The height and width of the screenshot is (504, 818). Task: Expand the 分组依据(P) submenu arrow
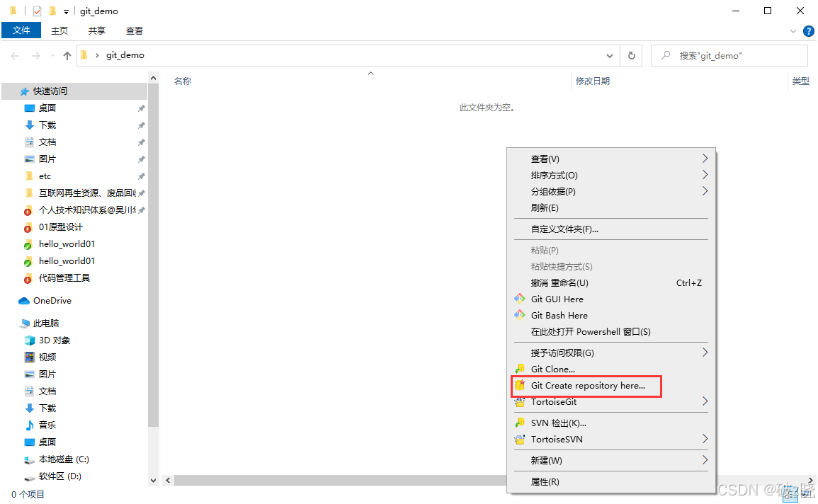click(x=705, y=191)
